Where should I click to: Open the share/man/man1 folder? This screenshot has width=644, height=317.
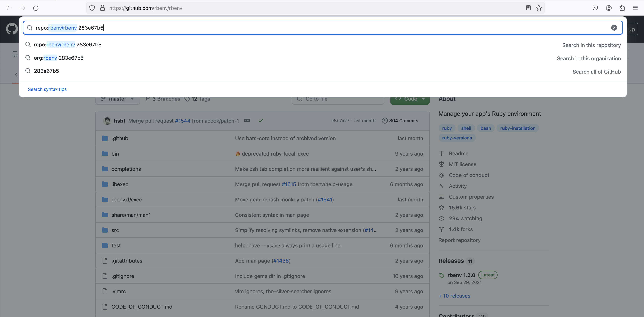(x=131, y=215)
